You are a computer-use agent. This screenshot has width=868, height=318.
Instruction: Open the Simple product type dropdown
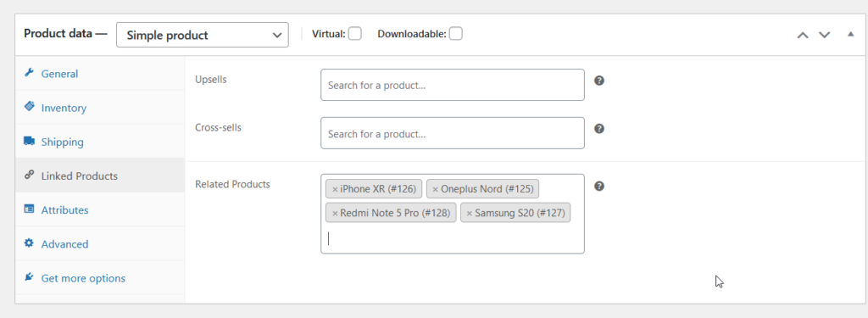pos(202,35)
